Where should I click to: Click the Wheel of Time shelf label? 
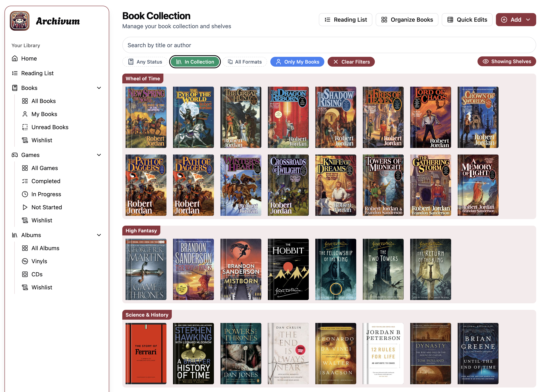click(143, 78)
